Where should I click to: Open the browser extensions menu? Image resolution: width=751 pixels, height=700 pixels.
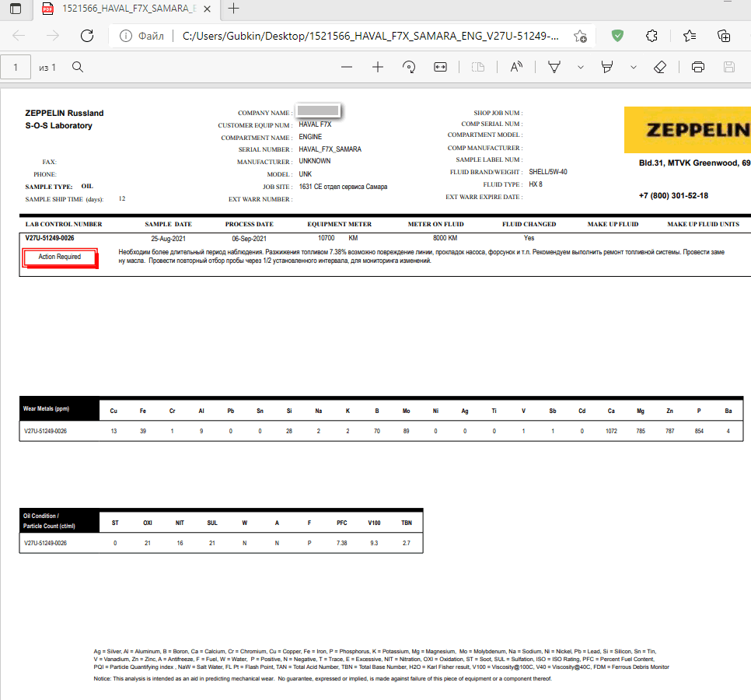[x=651, y=36]
